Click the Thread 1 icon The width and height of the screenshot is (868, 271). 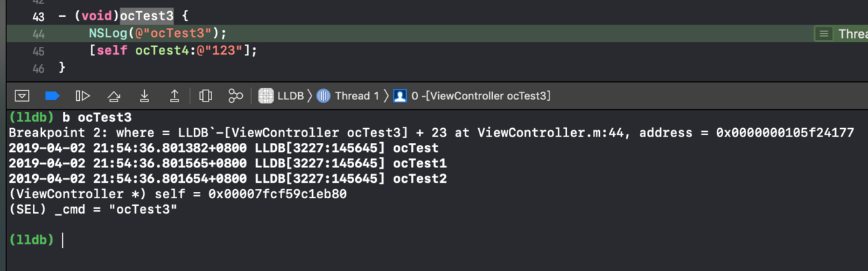tap(323, 96)
